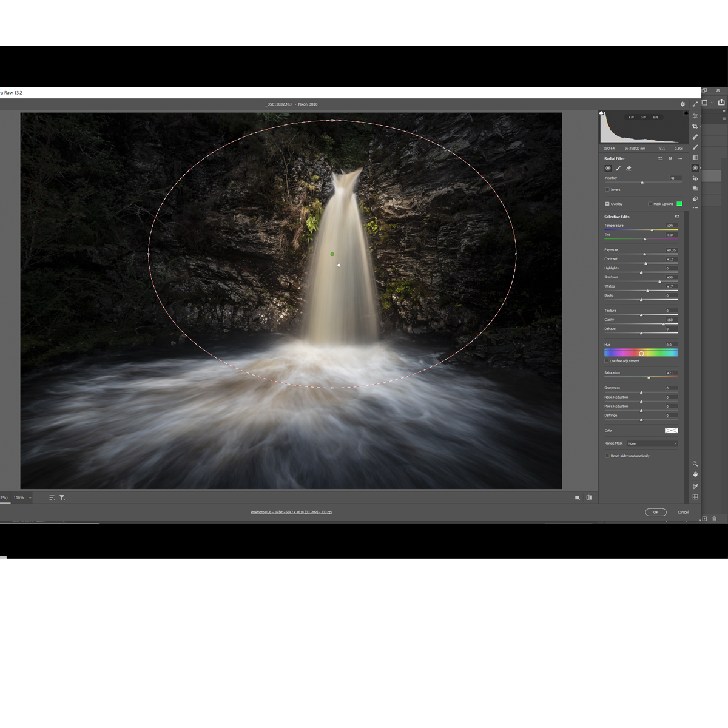Click the OK button
Viewport: 728px width, 728px height.
pos(655,512)
